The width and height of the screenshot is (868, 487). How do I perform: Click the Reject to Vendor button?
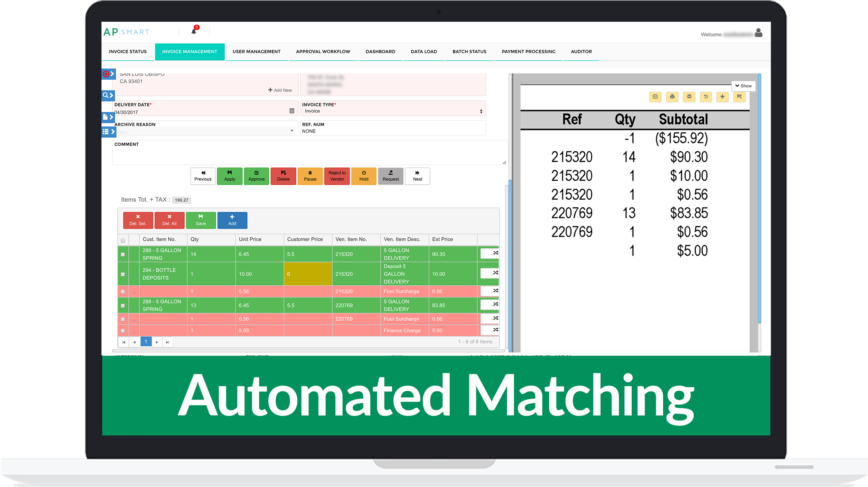point(337,176)
